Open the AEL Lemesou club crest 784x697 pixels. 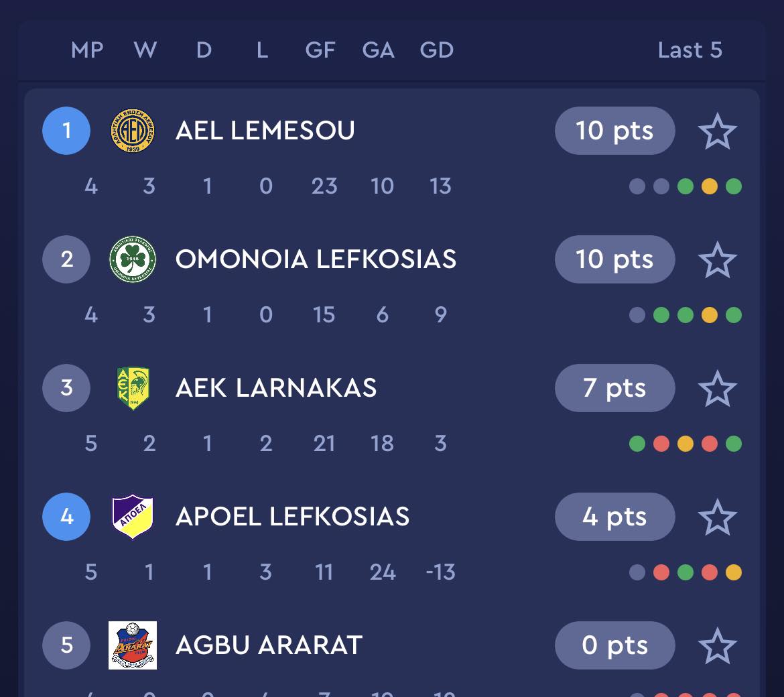(133, 131)
